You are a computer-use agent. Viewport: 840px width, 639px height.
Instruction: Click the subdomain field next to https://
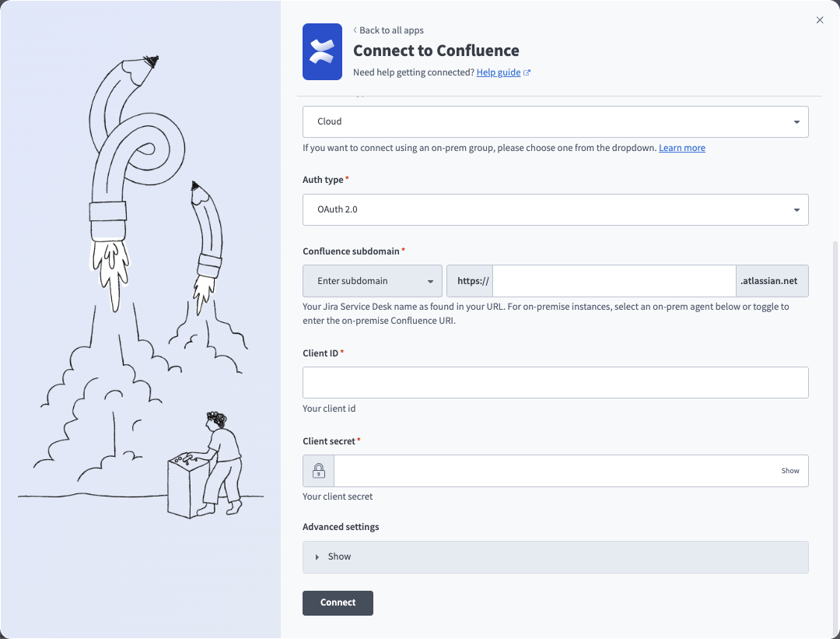click(614, 280)
